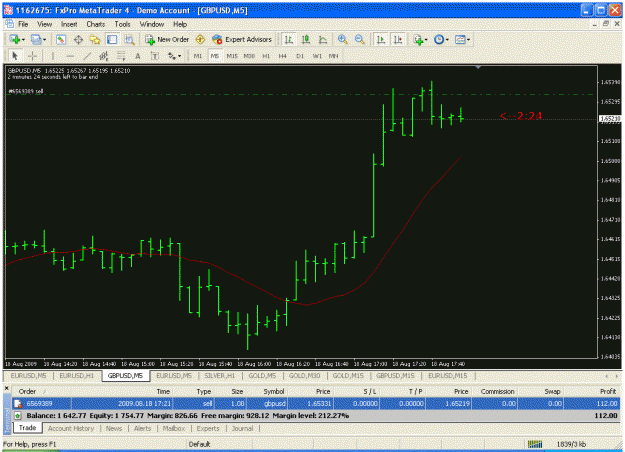Screen dimensions: 625x452
Task: Open the Market Watch window icon
Action: [x=61, y=39]
